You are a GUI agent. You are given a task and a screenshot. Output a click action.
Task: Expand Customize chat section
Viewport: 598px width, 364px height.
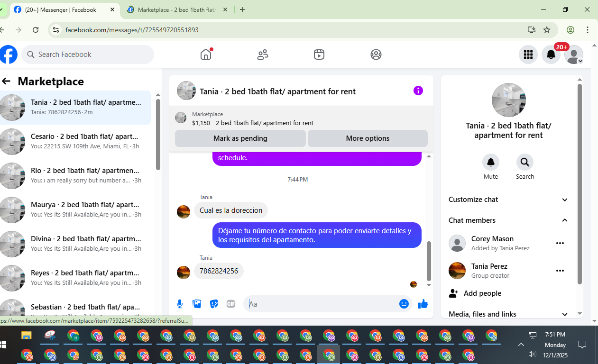(x=508, y=200)
